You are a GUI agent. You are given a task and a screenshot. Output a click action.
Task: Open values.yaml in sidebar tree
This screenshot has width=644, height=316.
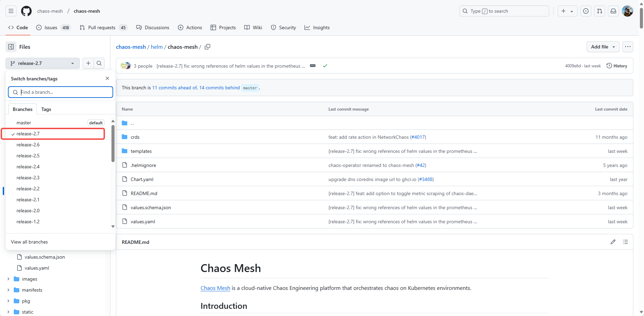coord(37,268)
